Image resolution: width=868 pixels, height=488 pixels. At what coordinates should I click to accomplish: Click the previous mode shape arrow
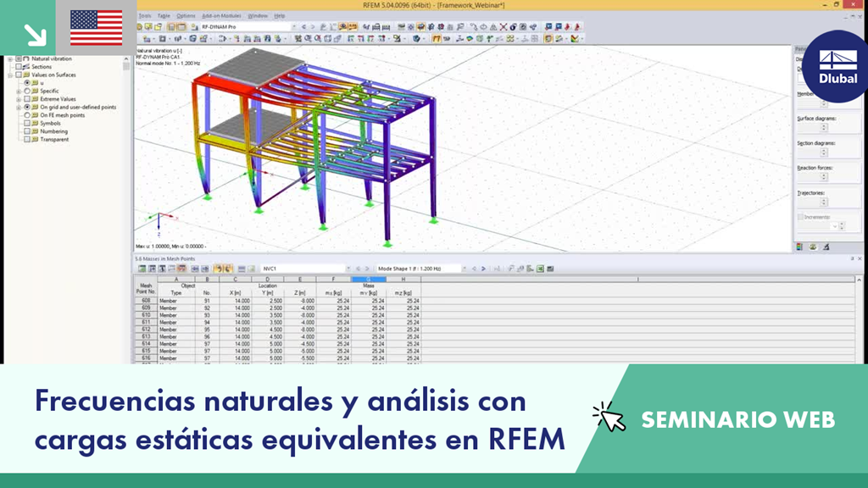tap(474, 269)
